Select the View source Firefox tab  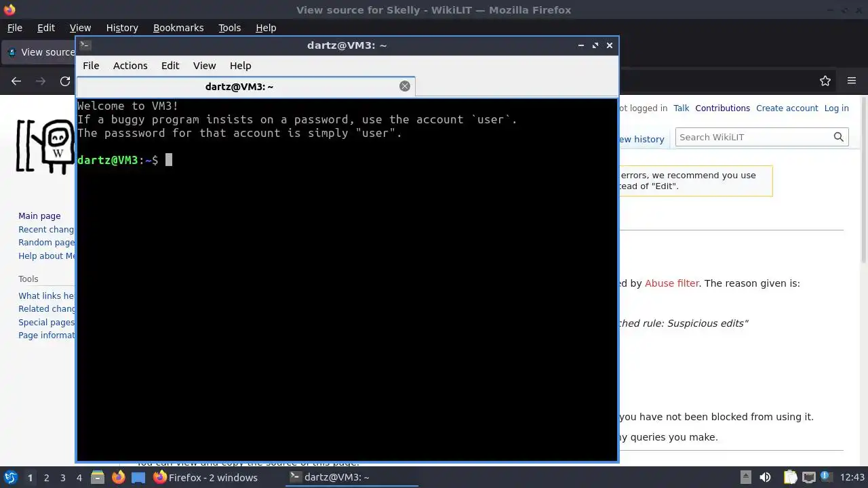point(39,52)
